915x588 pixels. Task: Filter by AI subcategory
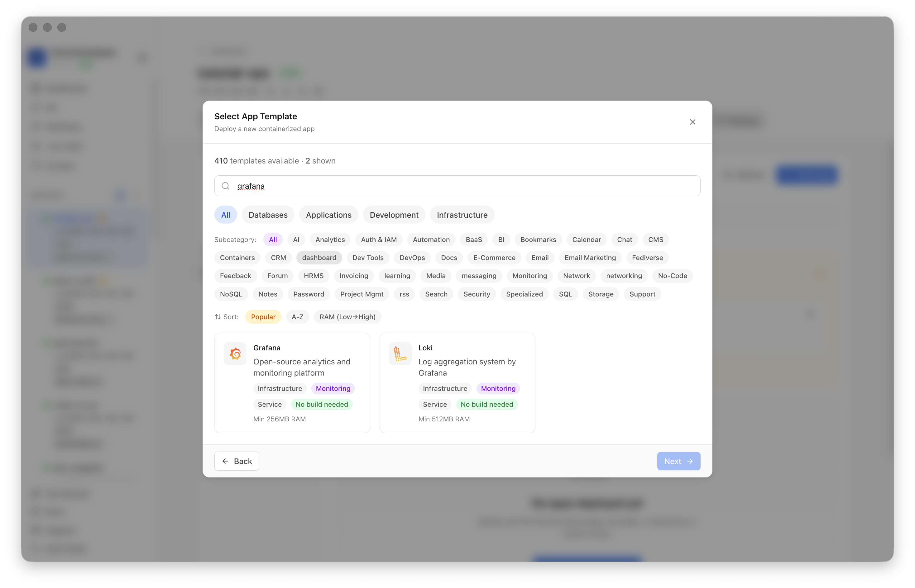[x=296, y=239]
